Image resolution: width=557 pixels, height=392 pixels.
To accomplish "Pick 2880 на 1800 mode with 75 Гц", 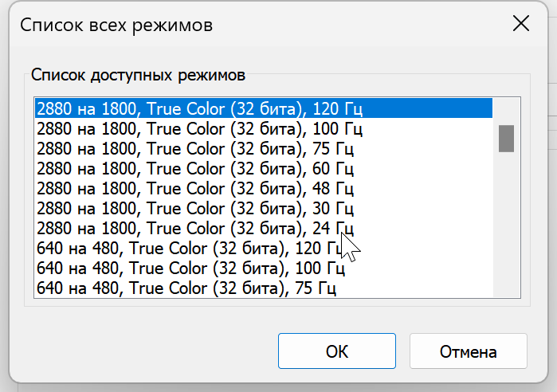I will [195, 147].
